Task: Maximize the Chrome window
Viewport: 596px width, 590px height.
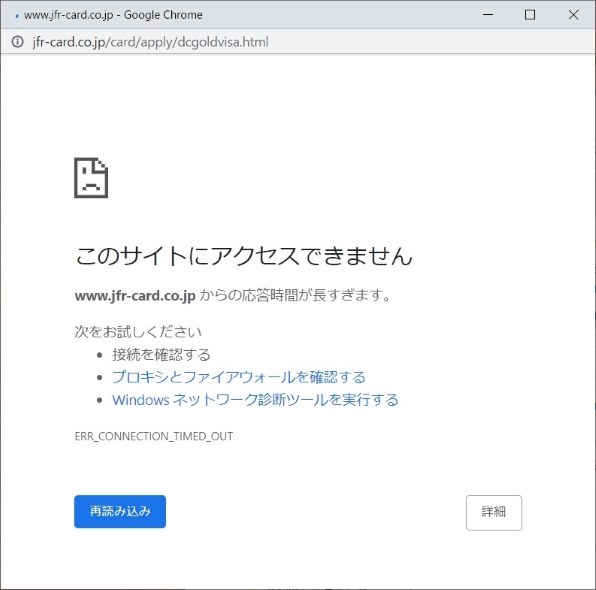Action: [530, 15]
